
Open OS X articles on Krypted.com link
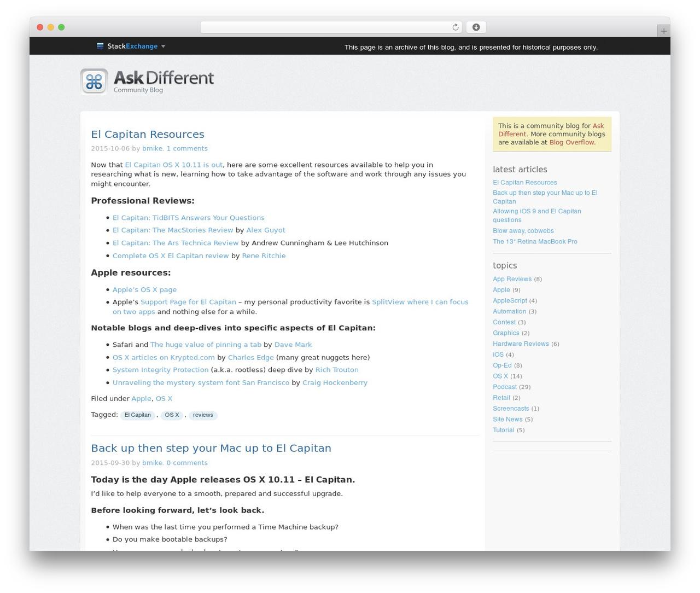tap(164, 357)
